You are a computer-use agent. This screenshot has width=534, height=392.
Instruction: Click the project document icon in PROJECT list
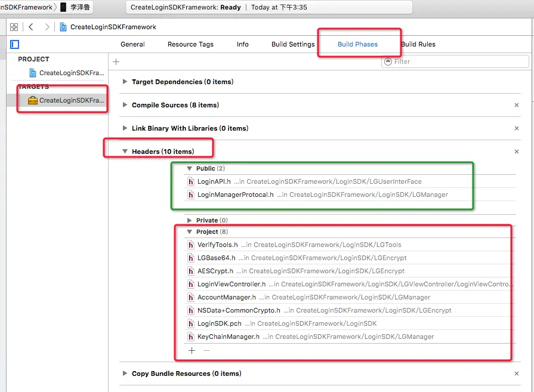click(33, 73)
